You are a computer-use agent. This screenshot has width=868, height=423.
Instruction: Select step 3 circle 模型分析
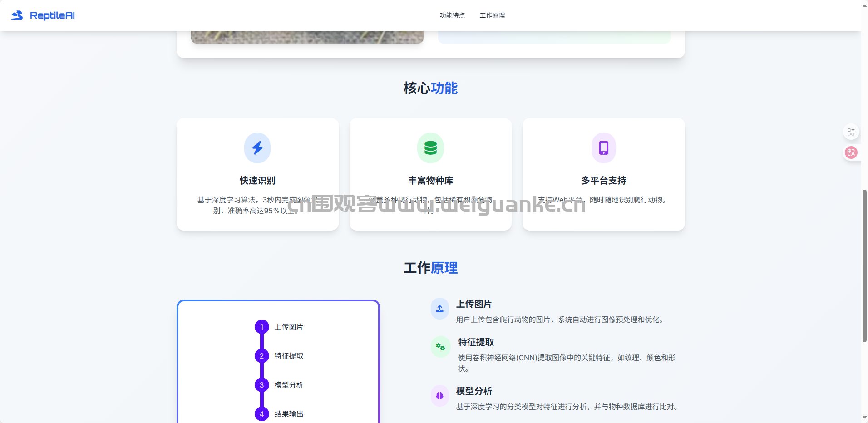[261, 385]
